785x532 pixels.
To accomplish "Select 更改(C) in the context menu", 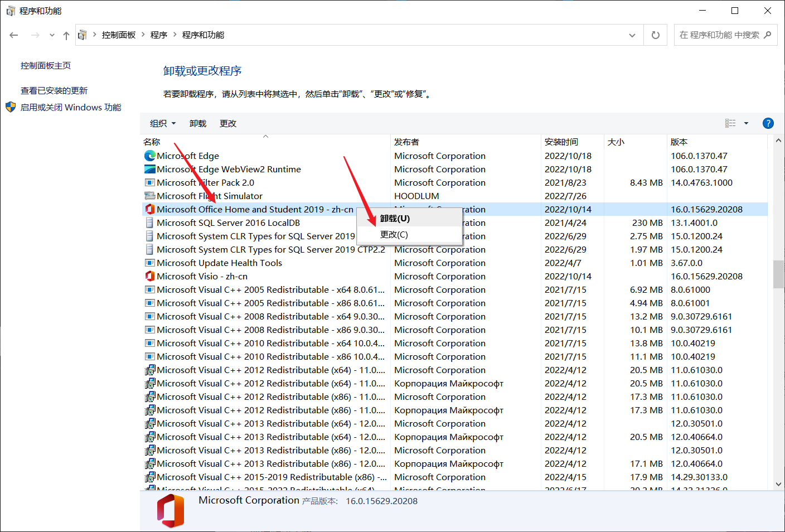I will (x=409, y=235).
